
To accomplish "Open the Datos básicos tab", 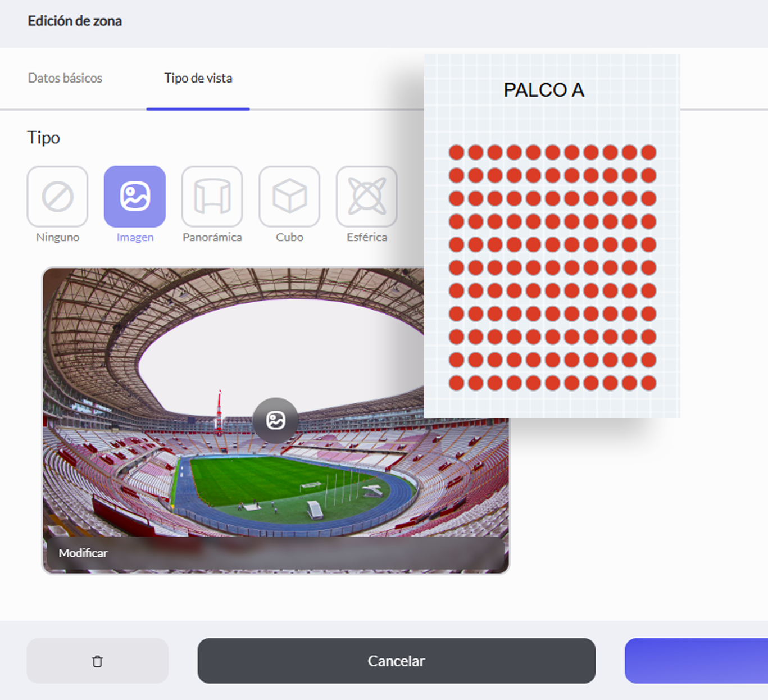I will pyautogui.click(x=65, y=78).
